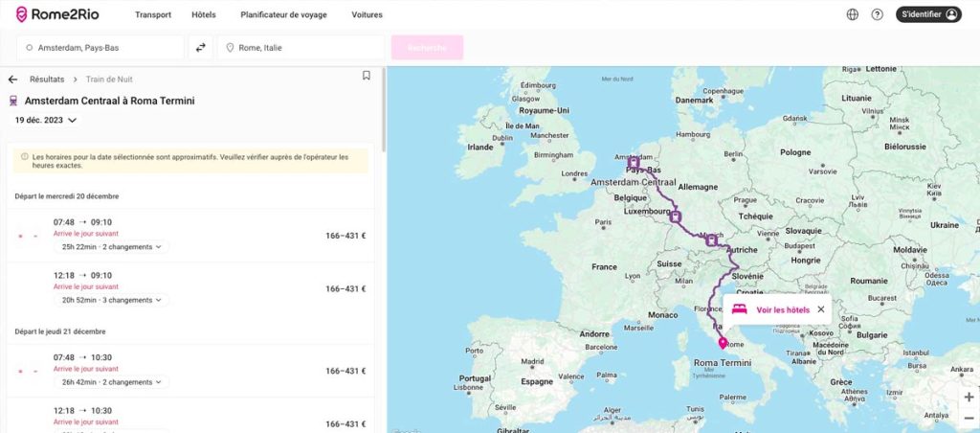This screenshot has width=980, height=433.
Task: Go back with the left arrow
Action: tap(12, 80)
